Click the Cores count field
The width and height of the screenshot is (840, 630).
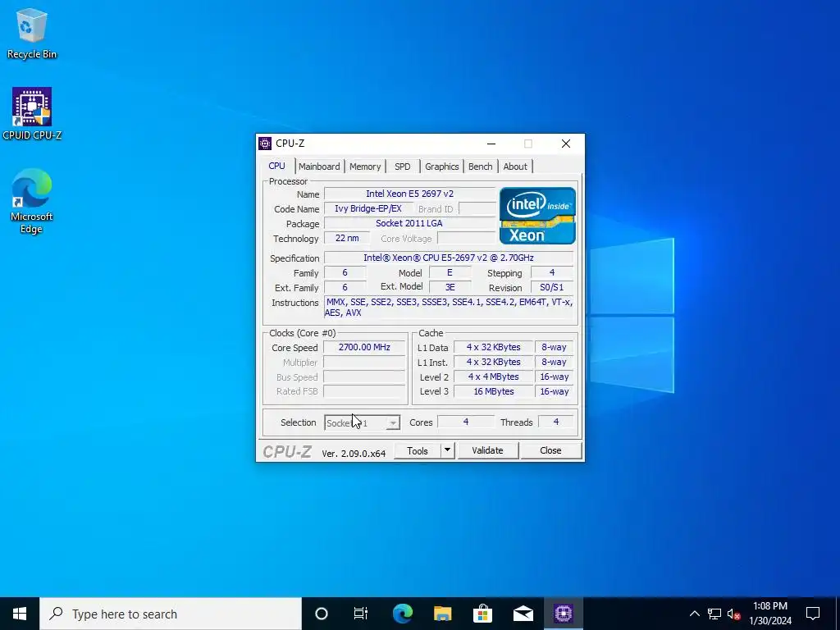[x=466, y=422]
